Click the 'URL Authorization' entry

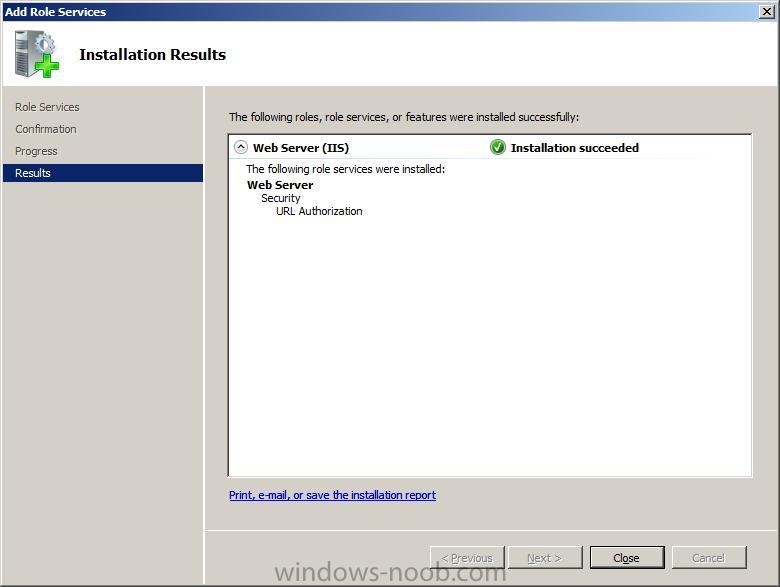[x=319, y=211]
